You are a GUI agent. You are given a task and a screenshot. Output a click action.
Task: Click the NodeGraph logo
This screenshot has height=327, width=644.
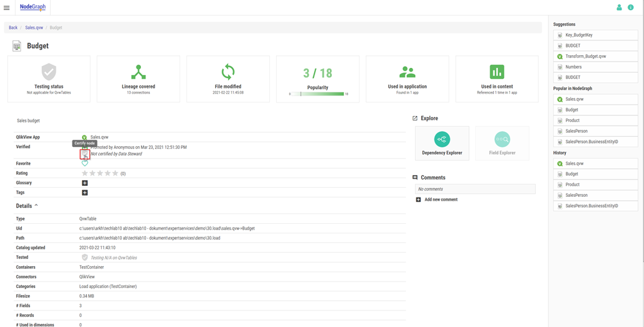[33, 7]
